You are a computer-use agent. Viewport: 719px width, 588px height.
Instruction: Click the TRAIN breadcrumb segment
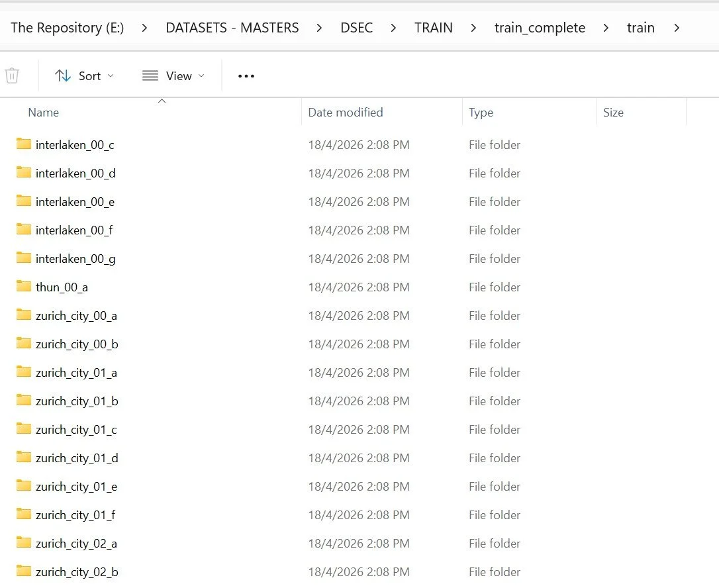pyautogui.click(x=434, y=28)
